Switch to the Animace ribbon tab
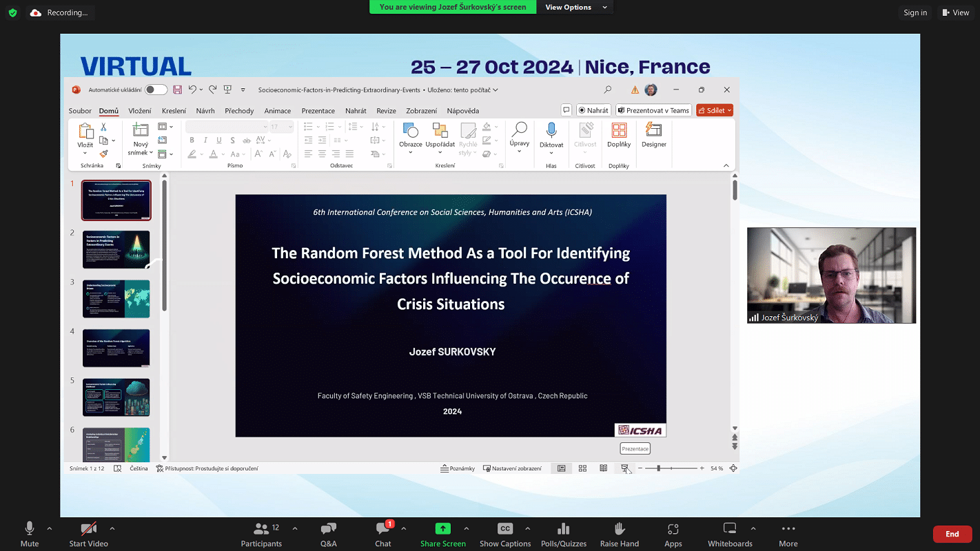This screenshot has height=551, width=980. coord(278,111)
